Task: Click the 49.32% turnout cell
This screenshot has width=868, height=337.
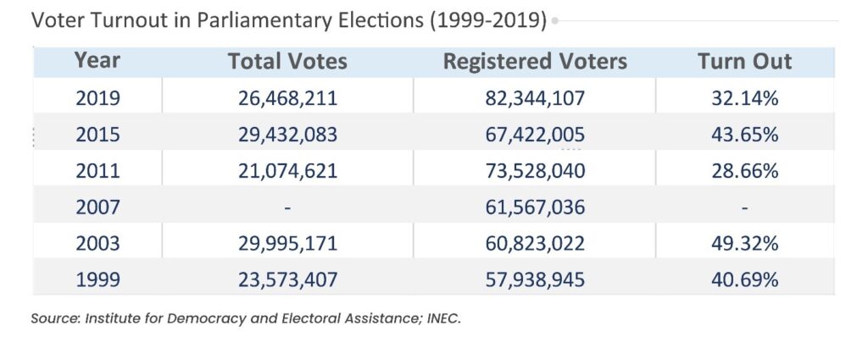Action: point(744,243)
